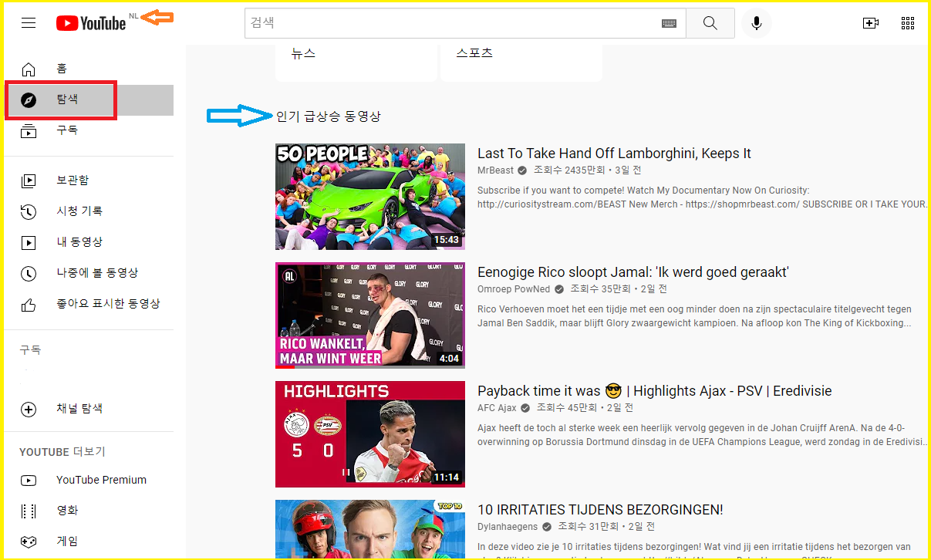Click the 조회수 2435만회 view count text
The width and height of the screenshot is (931, 560).
pyautogui.click(x=569, y=170)
